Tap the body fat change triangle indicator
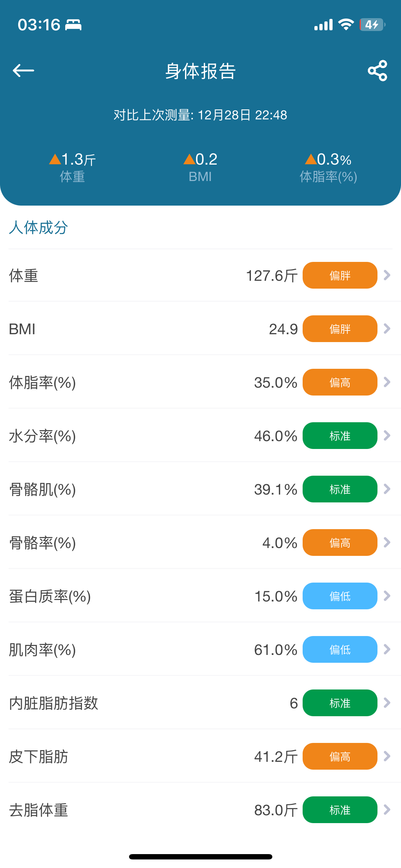Viewport: 401px width, 868px height. pyautogui.click(x=311, y=159)
